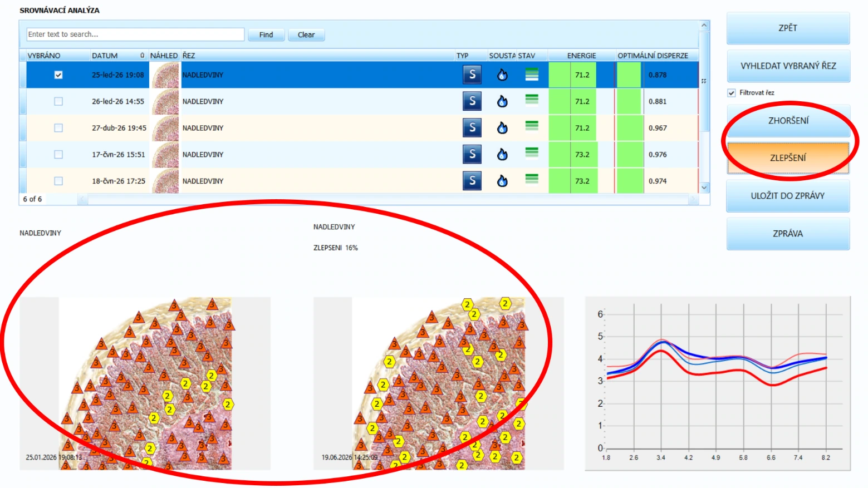The width and height of the screenshot is (868, 488).
Task: Click the S type icon for 25-led-26 row
Action: point(472,75)
